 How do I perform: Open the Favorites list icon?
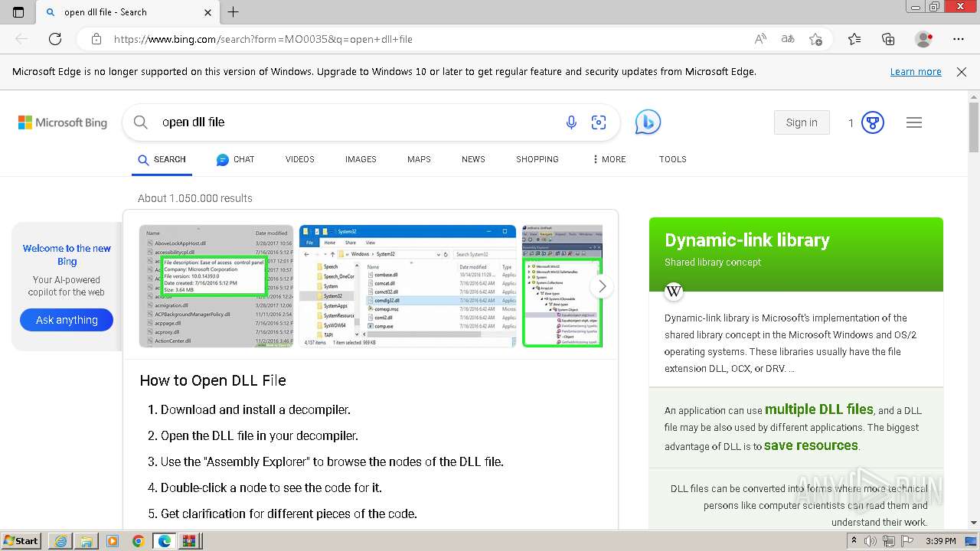click(854, 39)
